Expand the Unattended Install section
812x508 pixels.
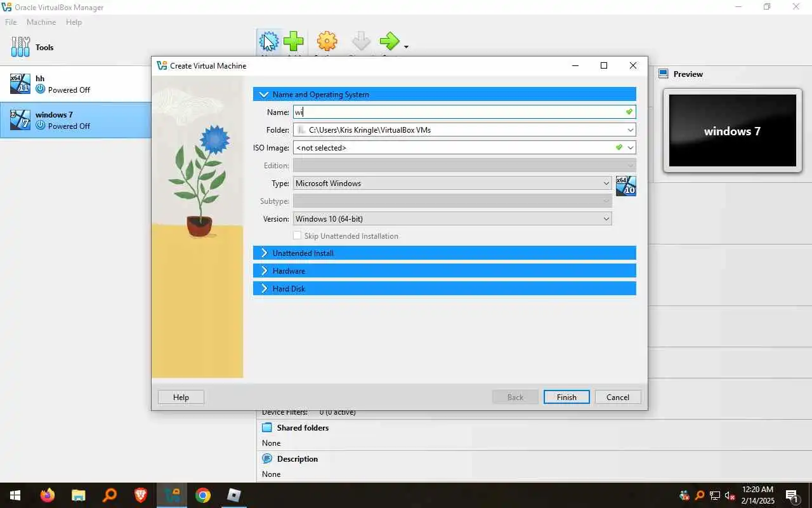click(x=444, y=253)
